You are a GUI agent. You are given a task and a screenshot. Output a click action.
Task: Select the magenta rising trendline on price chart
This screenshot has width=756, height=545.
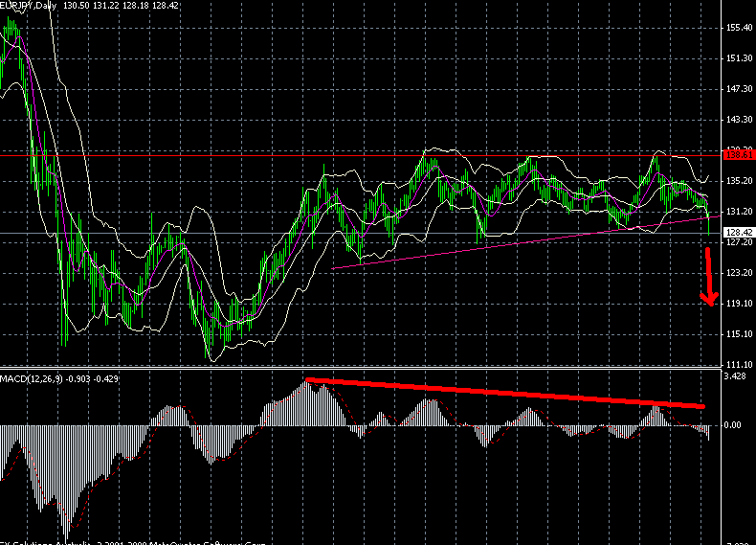coord(525,242)
